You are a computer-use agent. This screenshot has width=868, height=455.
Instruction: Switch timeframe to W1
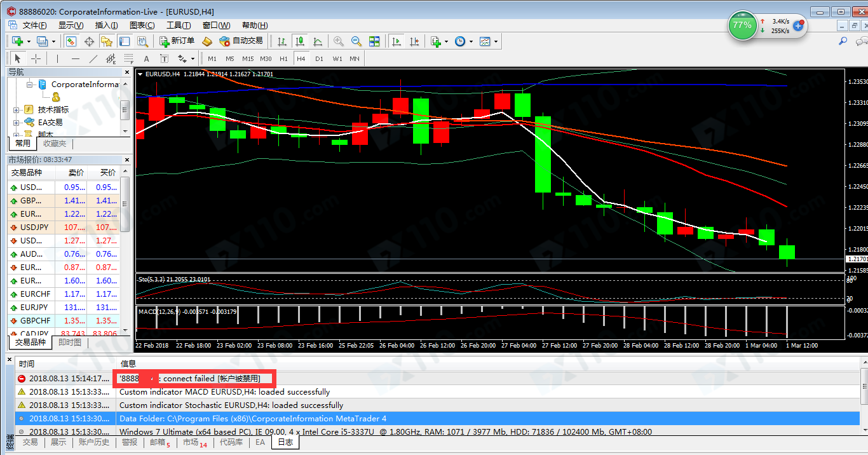tap(337, 58)
